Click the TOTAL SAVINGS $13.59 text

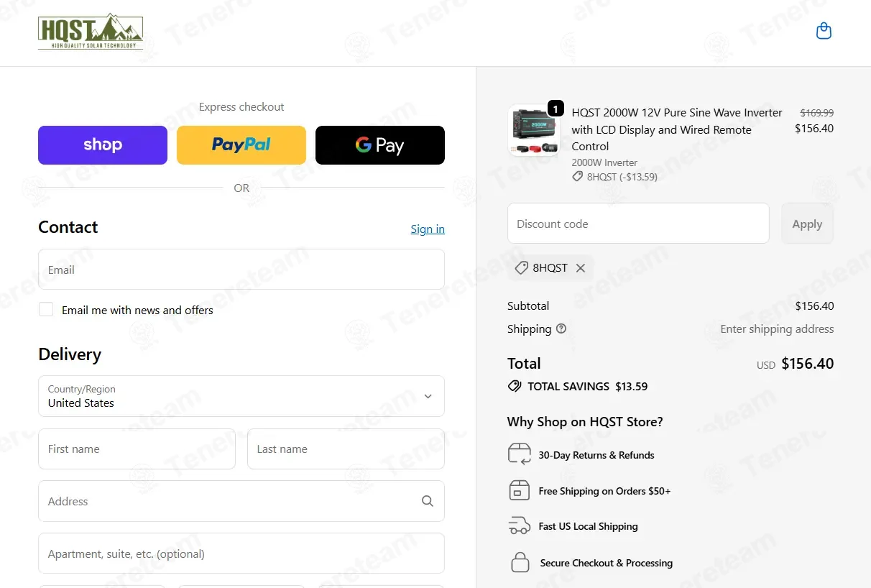pos(588,386)
